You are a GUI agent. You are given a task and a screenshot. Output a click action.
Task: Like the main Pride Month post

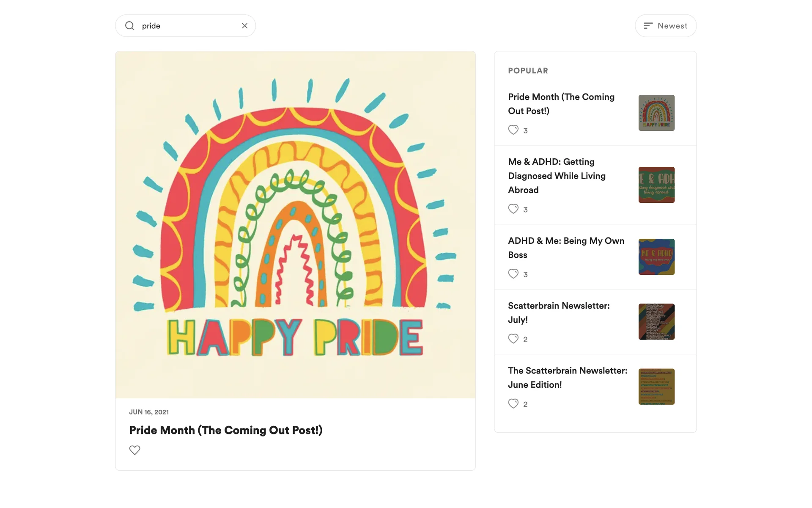pyautogui.click(x=134, y=450)
